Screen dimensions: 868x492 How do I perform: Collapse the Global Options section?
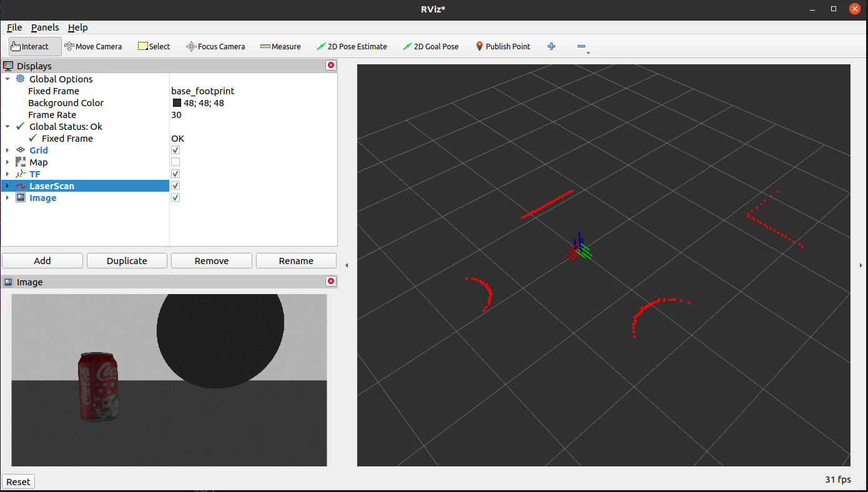(x=7, y=79)
